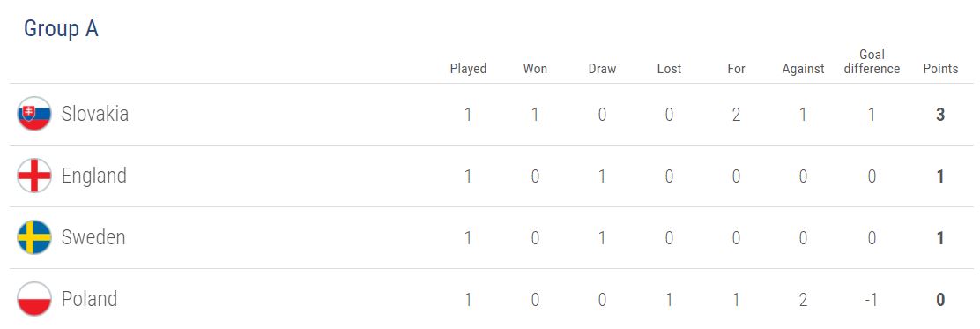Click the Slovakia flag icon
Viewport: 980px width, 329px height.
(34, 114)
